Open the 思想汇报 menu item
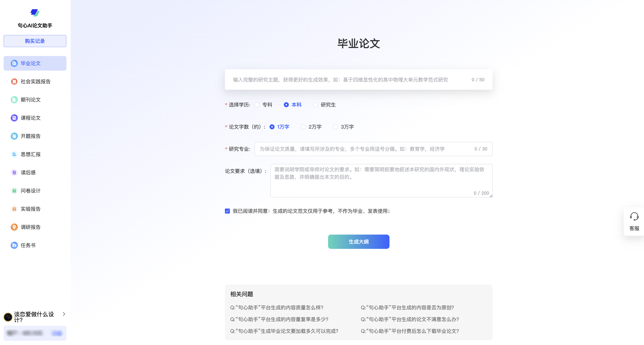Image resolution: width=644 pixels, height=345 pixels. 35,154
